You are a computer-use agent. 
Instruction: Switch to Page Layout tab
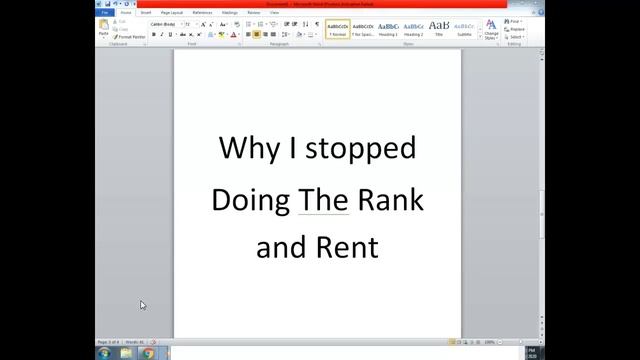(172, 13)
